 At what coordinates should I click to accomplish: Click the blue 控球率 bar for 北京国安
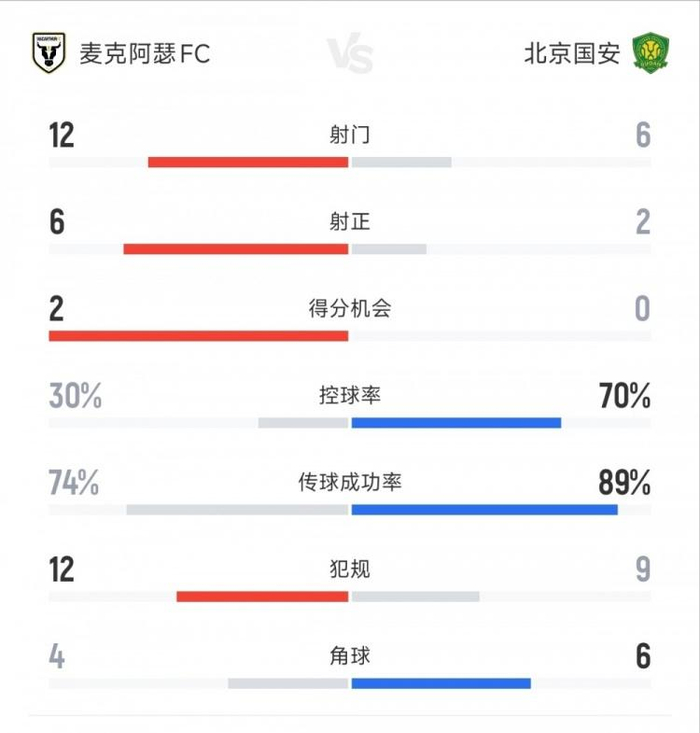456,423
